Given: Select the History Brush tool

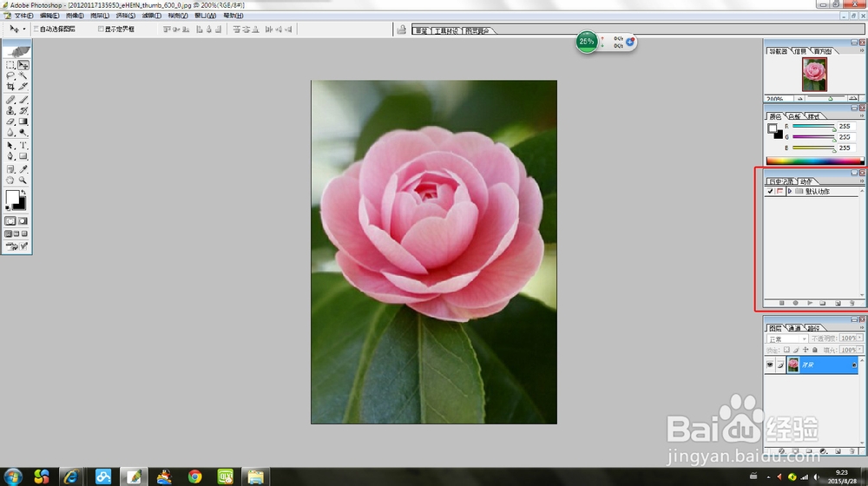Looking at the screenshot, I should (x=23, y=111).
